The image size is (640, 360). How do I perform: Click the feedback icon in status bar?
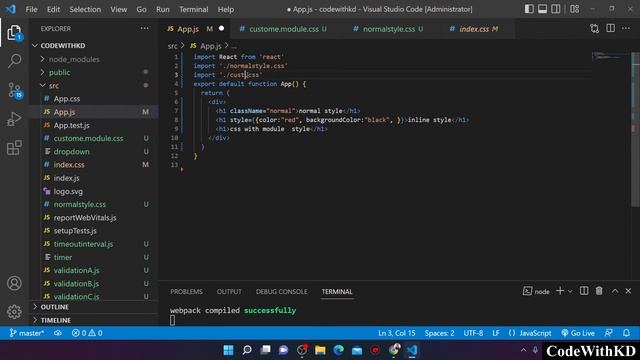pyautogui.click(x=609, y=333)
